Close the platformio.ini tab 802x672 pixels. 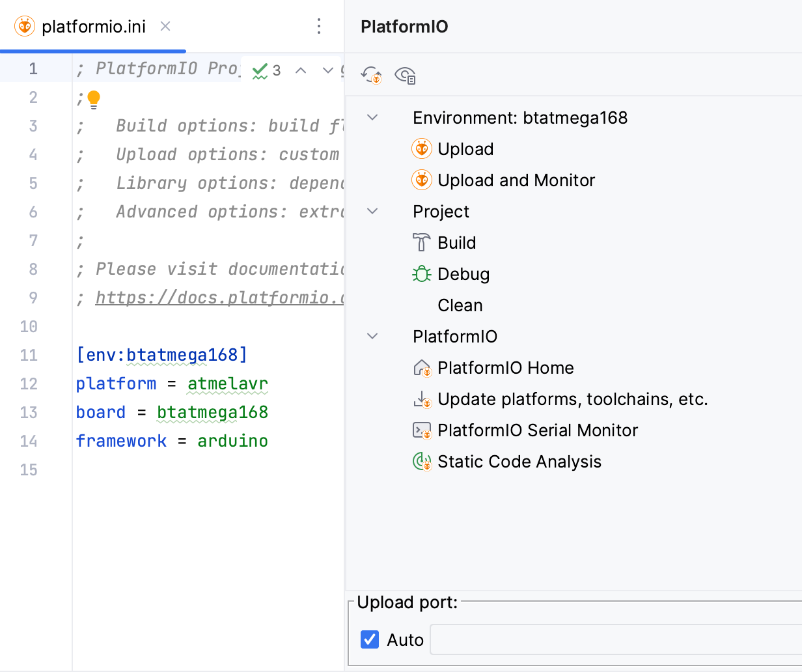coord(165,26)
